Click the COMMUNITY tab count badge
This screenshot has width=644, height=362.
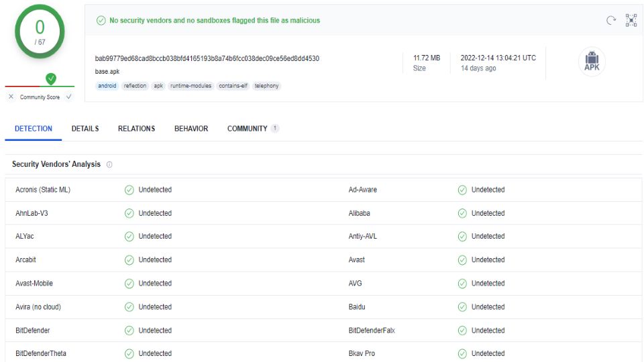275,128
